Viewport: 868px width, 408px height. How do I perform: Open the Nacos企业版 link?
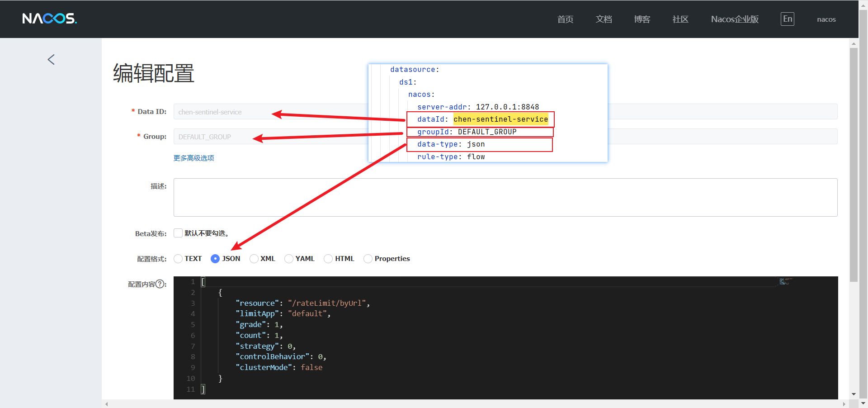coord(735,19)
